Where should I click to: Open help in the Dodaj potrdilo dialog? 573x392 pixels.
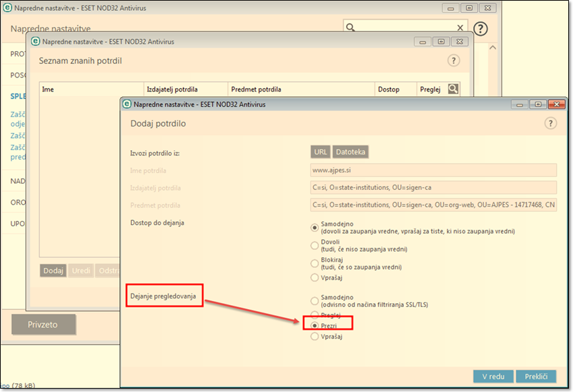click(550, 123)
